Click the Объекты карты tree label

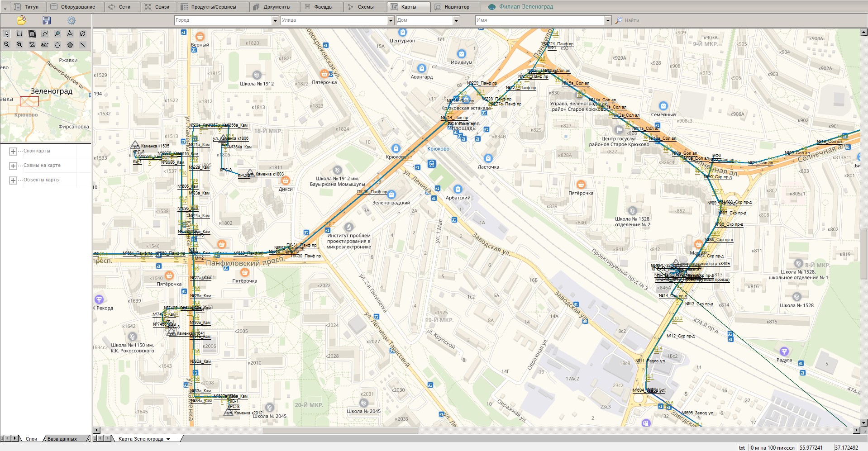point(42,180)
